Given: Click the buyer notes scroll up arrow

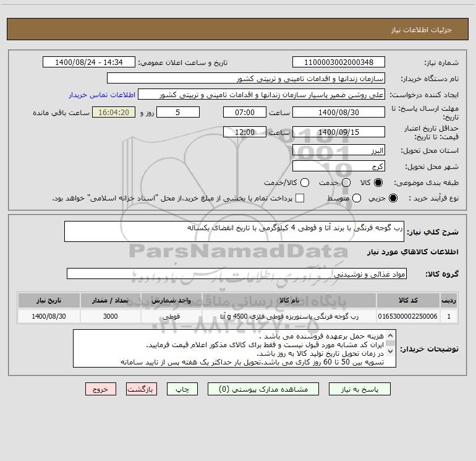Looking at the screenshot, I should [x=391, y=335].
